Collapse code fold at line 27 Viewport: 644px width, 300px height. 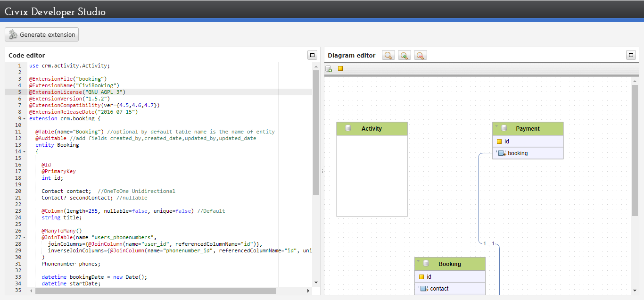pyautogui.click(x=25, y=238)
